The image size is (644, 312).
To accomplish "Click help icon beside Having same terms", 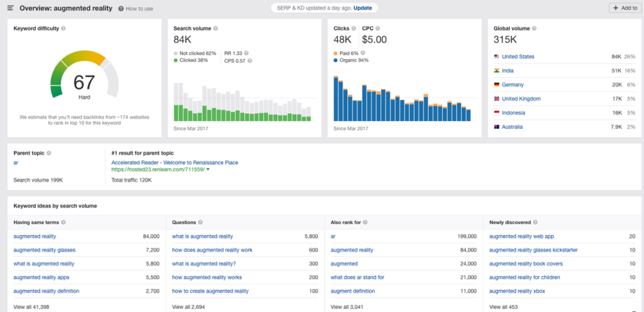I will pyautogui.click(x=64, y=223).
